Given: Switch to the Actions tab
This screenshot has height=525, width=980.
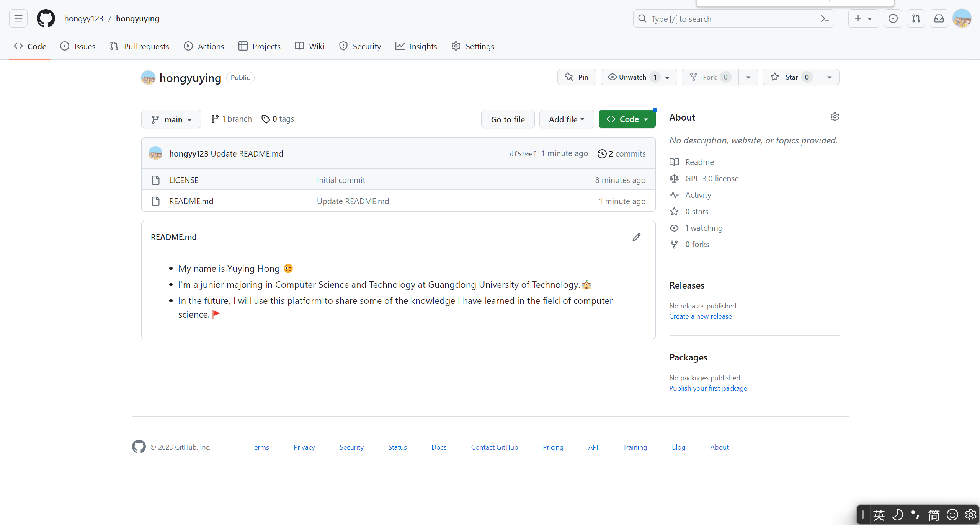Looking at the screenshot, I should click(x=204, y=46).
